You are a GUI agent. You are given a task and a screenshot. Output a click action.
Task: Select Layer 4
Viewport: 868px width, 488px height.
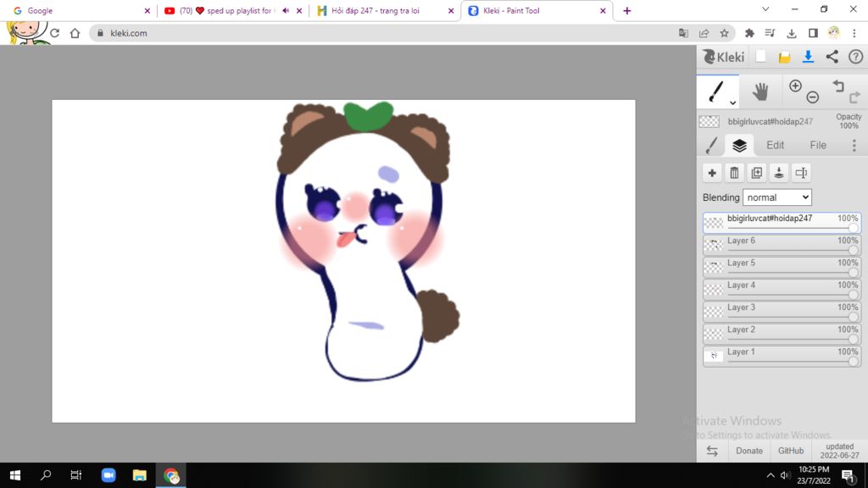(x=782, y=289)
